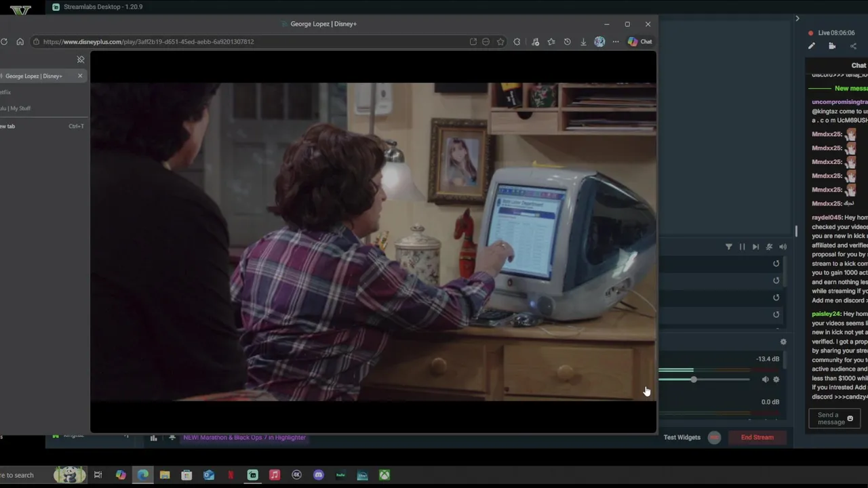Unpin the vertical tabs pane
The image size is (868, 488).
tap(81, 60)
